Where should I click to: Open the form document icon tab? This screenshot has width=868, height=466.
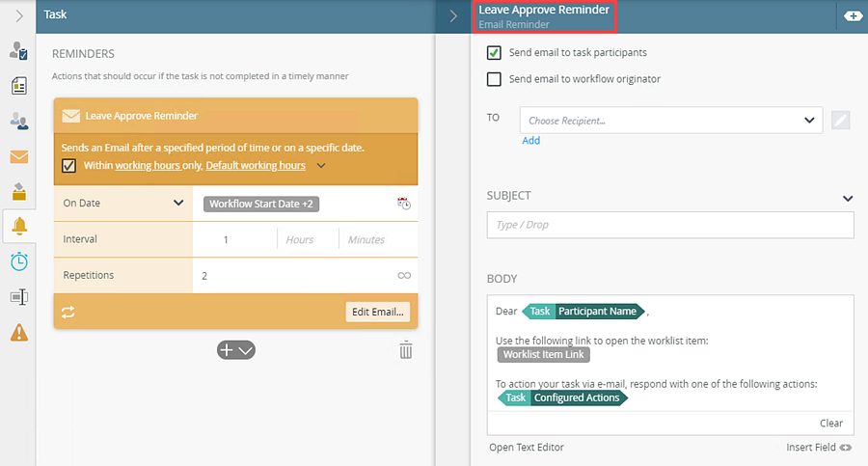coord(19,86)
